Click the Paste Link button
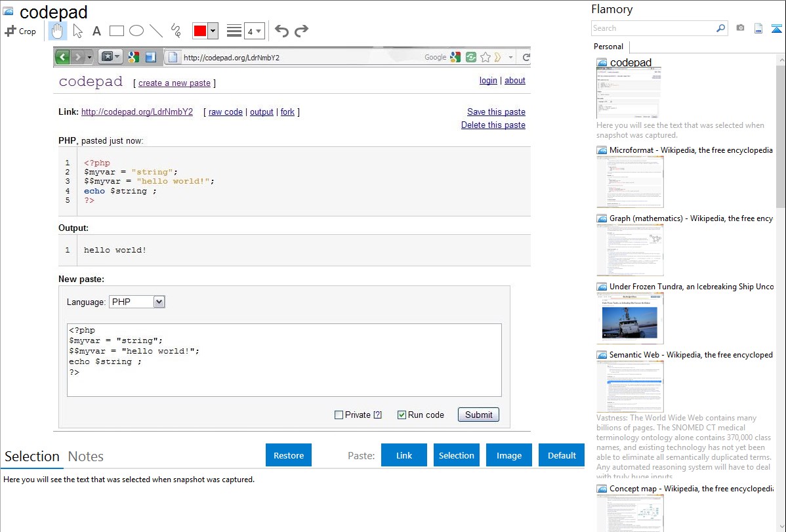 (404, 455)
